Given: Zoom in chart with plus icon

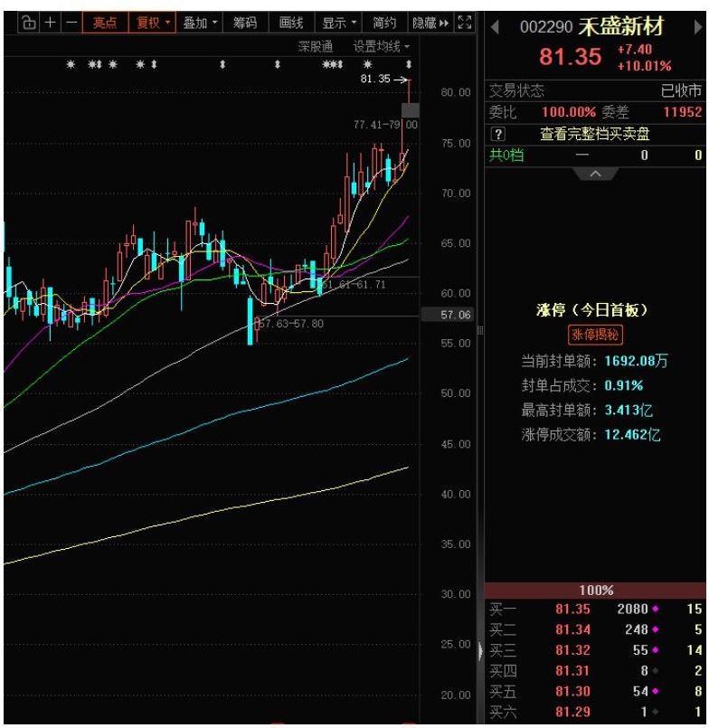Looking at the screenshot, I should (50, 23).
